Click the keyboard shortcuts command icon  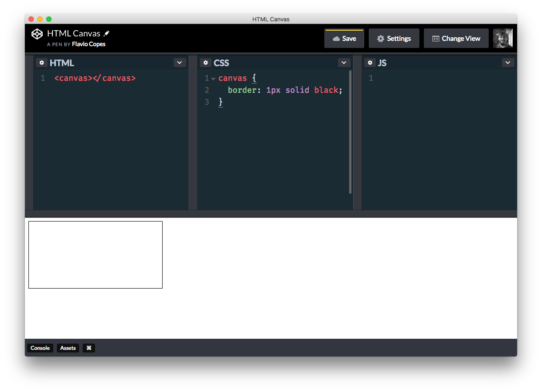(89, 348)
